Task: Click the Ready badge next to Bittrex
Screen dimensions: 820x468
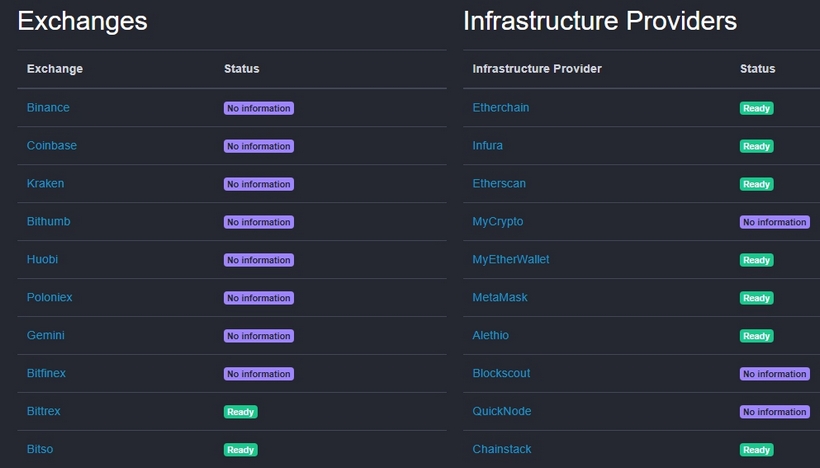Action: [241, 412]
